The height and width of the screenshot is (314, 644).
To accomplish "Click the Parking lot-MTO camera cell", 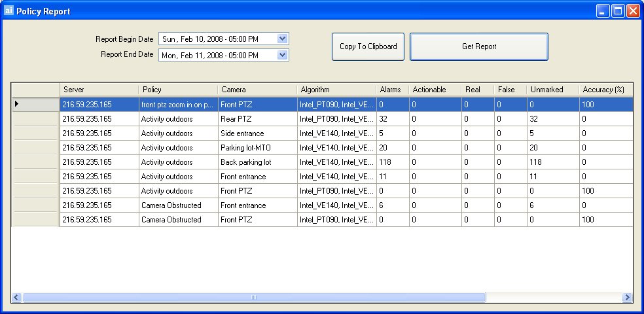I will [x=257, y=148].
